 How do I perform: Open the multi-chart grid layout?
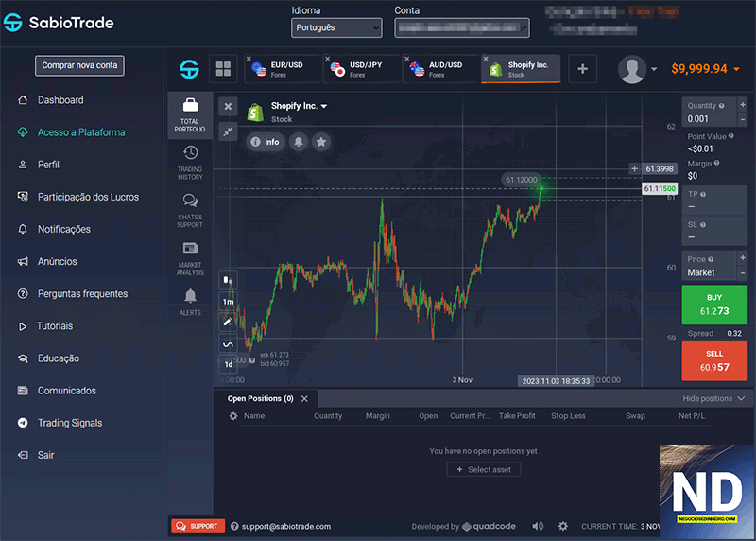223,68
